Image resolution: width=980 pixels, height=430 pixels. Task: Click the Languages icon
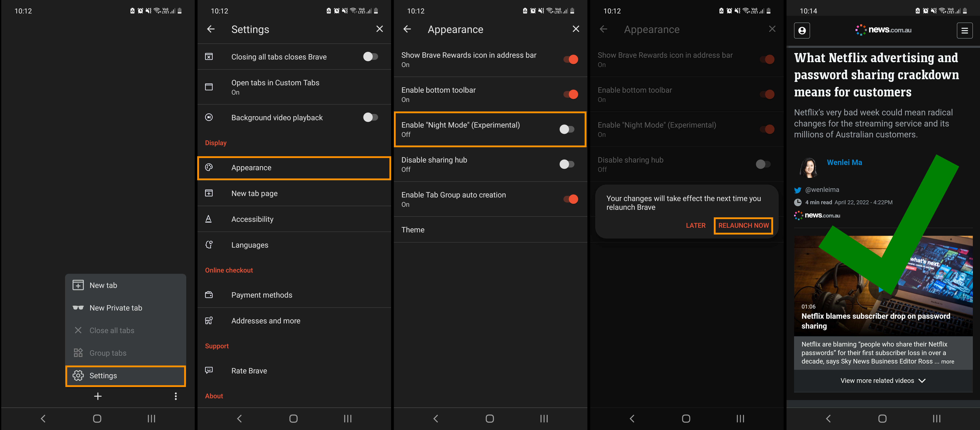209,245
